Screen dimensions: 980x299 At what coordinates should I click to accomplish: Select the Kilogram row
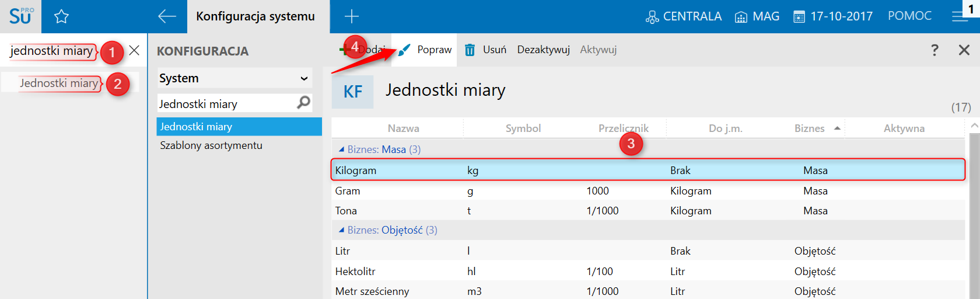(648, 170)
